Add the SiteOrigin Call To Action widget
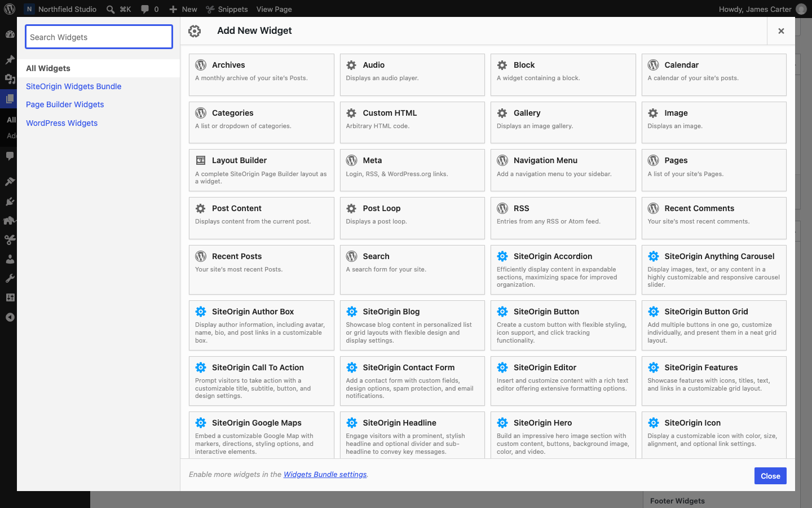Viewport: 812px width, 508px height. [262, 381]
